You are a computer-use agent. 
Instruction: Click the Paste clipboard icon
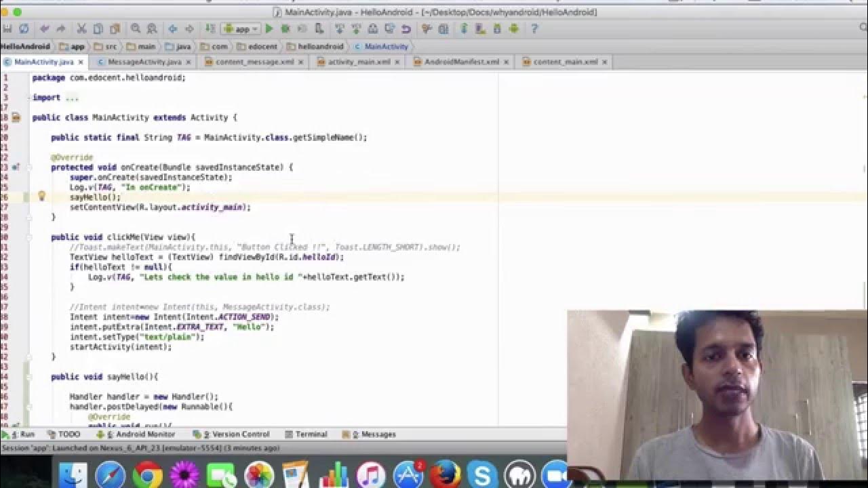pyautogui.click(x=115, y=29)
